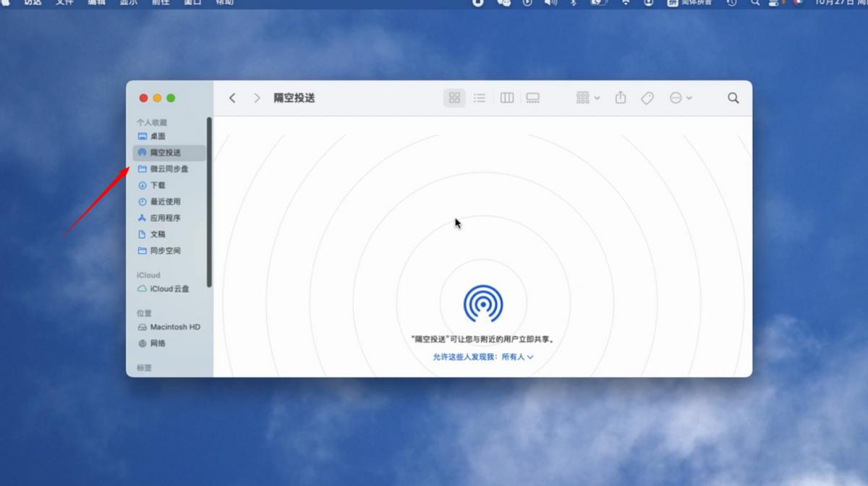This screenshot has width=868, height=486.
Task: Open the 所有人 discoverability dropdown
Action: (x=518, y=357)
